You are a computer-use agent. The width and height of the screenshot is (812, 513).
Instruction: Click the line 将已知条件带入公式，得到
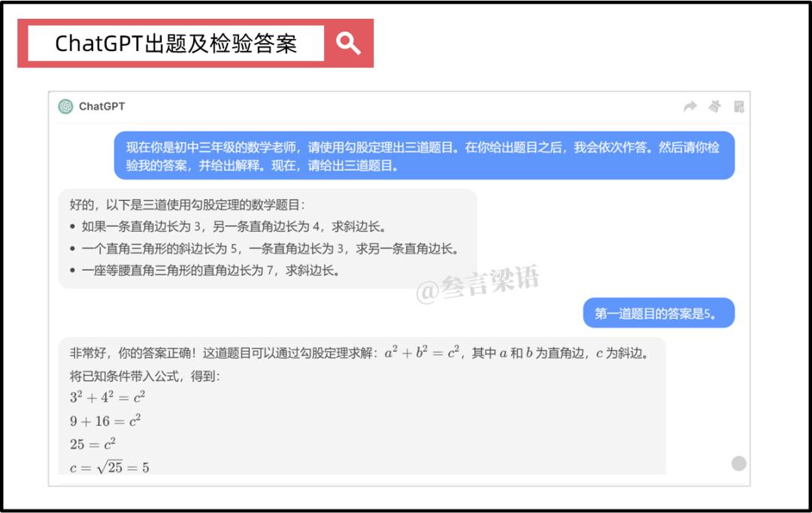[x=144, y=376]
